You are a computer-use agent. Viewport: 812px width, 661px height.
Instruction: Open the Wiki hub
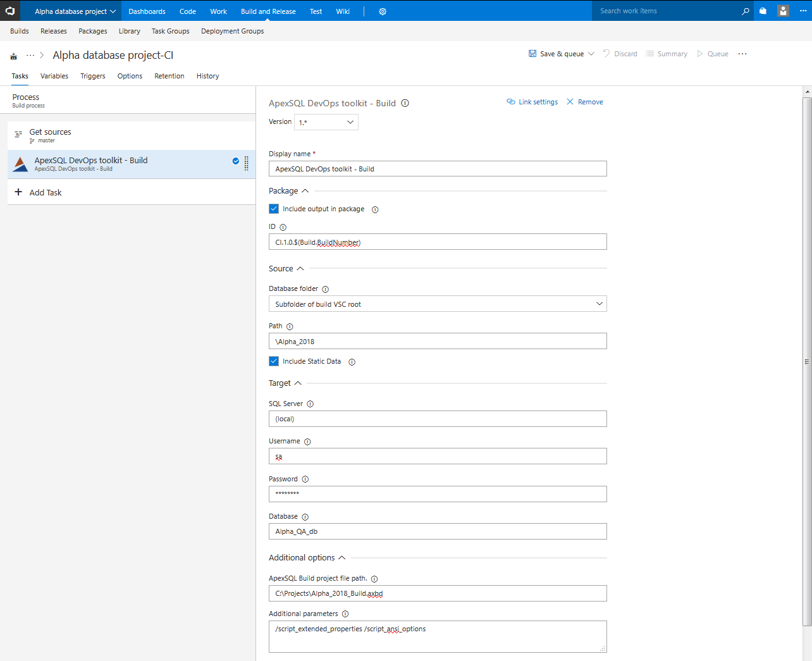click(343, 11)
